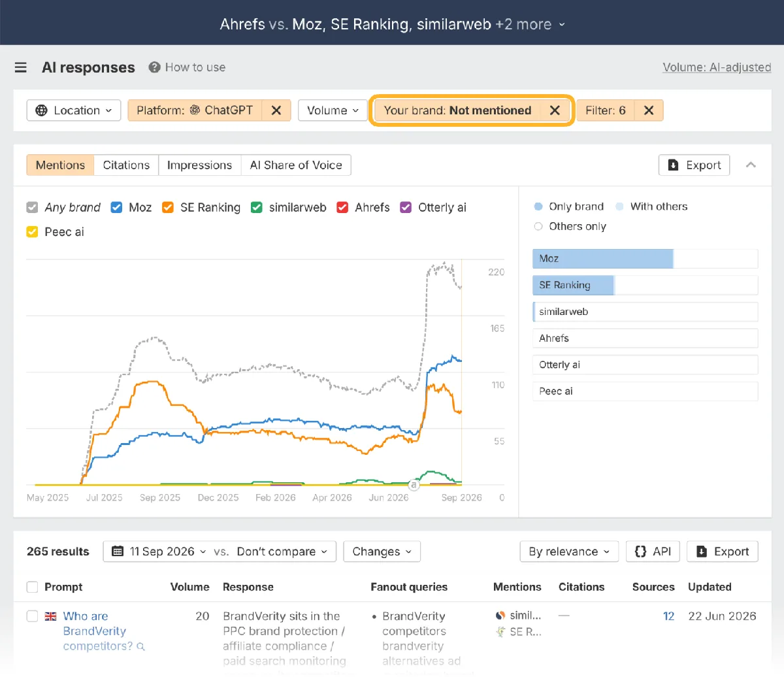Click the SE Ranking logo in Mentions column
The width and height of the screenshot is (784, 677).
[500, 632]
